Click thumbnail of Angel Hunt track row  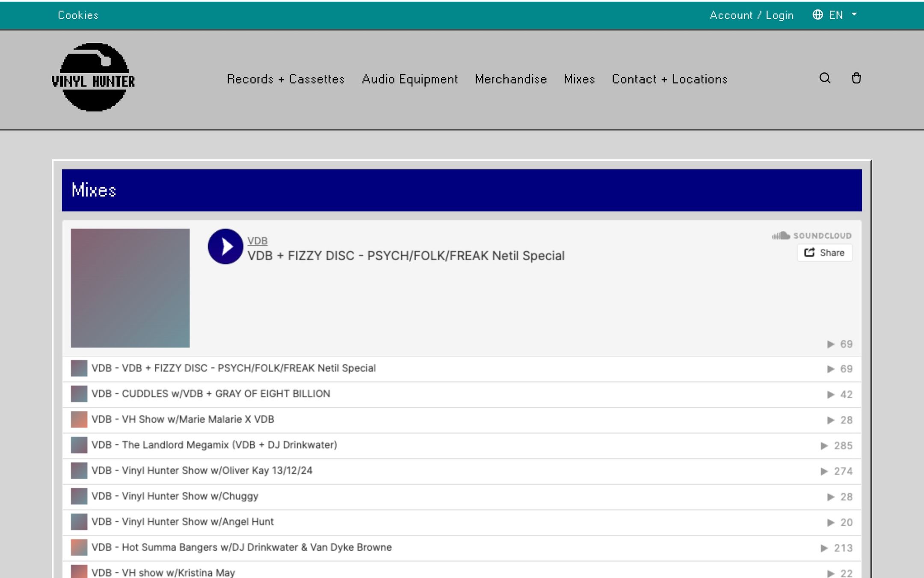79,522
